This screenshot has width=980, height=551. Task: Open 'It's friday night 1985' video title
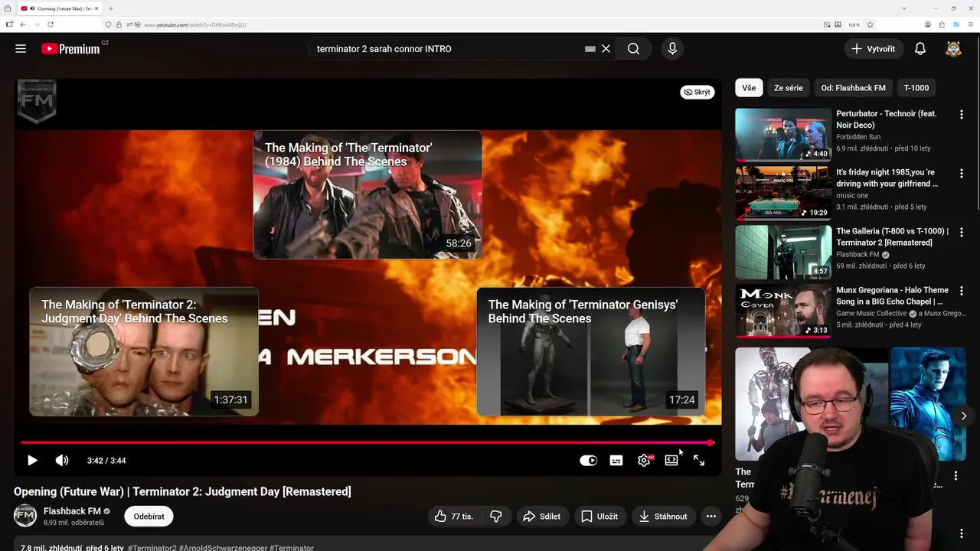(x=887, y=178)
